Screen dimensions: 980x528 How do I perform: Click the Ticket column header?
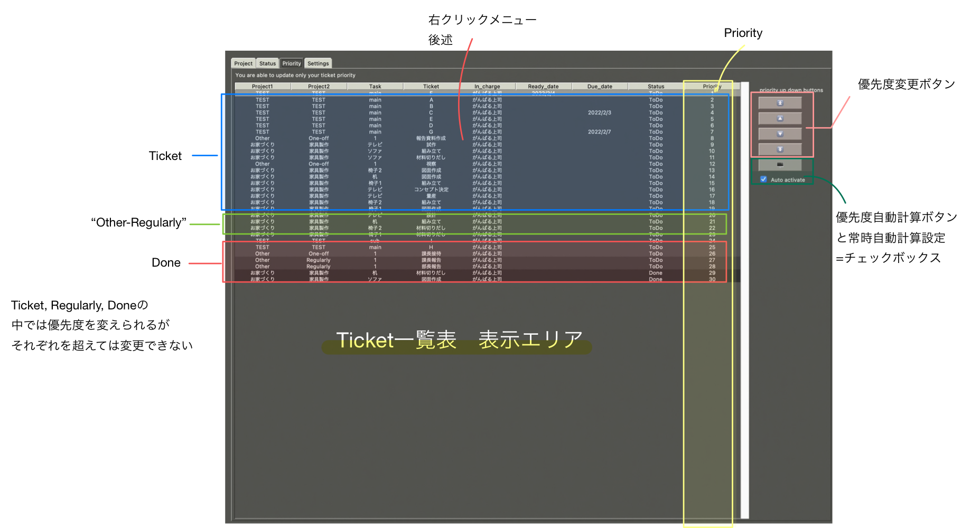pyautogui.click(x=431, y=87)
